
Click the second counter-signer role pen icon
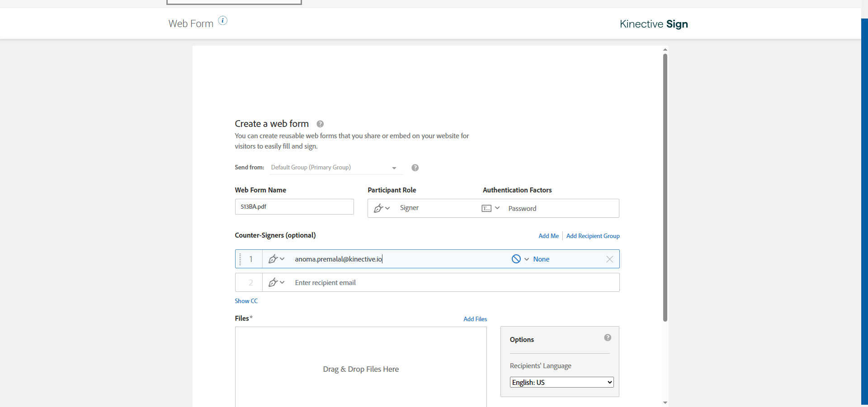point(273,282)
